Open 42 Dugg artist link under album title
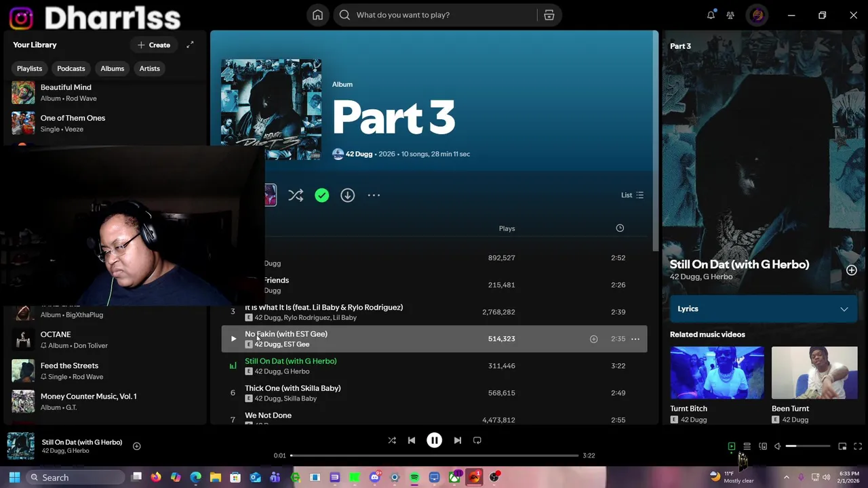This screenshot has width=868, height=488. click(359, 154)
